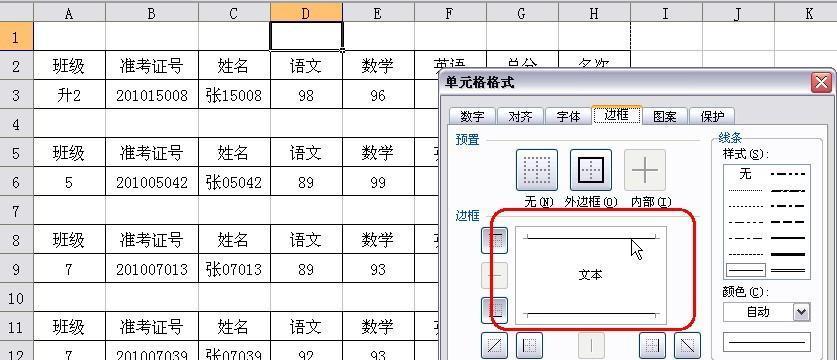This screenshot has height=360, width=837.
Task: Click cell containing 201005042
Action: pyautogui.click(x=152, y=182)
